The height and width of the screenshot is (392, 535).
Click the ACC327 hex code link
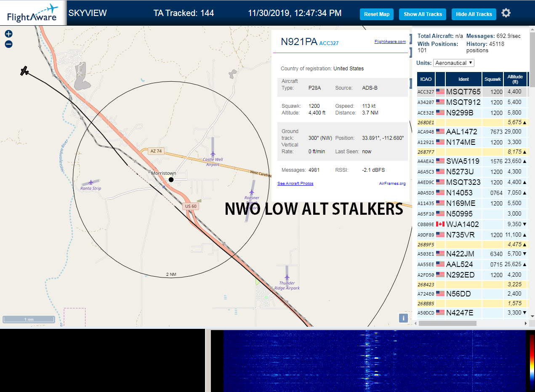(x=329, y=43)
